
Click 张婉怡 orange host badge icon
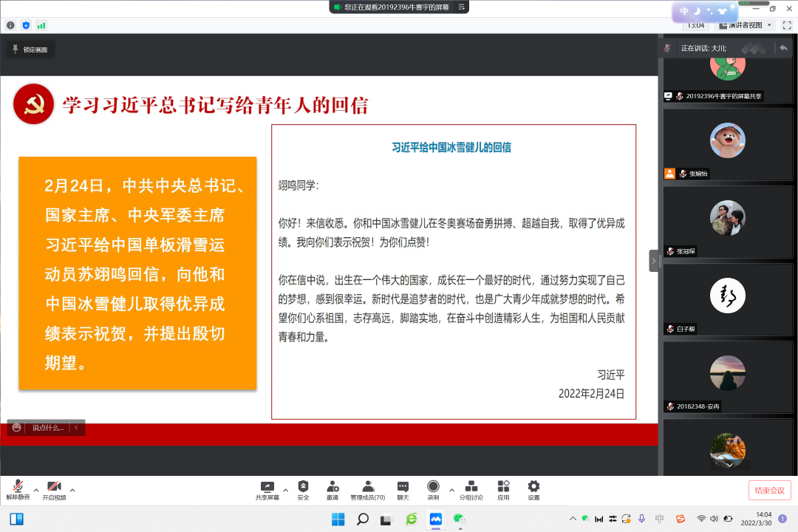[x=669, y=174]
